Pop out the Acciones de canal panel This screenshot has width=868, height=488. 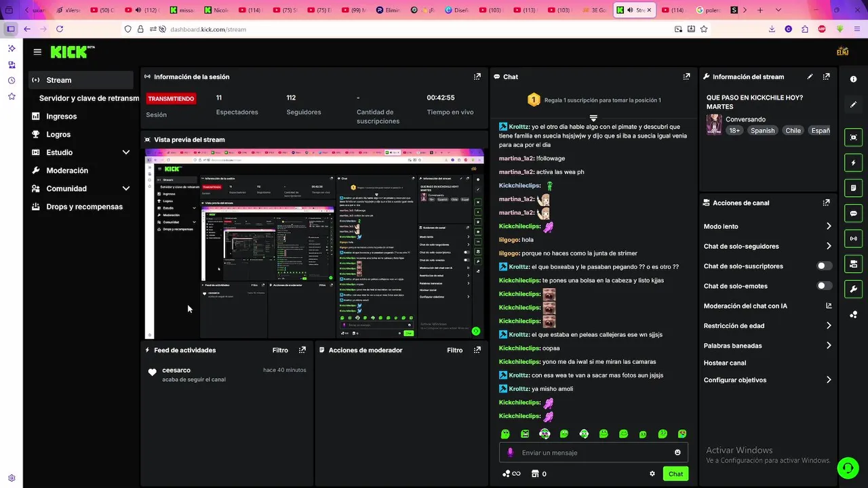click(826, 203)
